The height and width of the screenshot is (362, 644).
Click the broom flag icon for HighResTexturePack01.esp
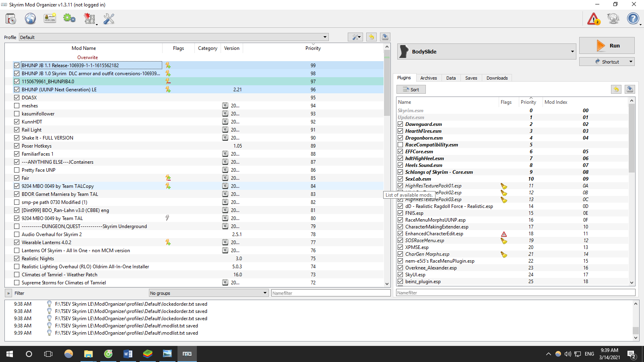pos(504,186)
